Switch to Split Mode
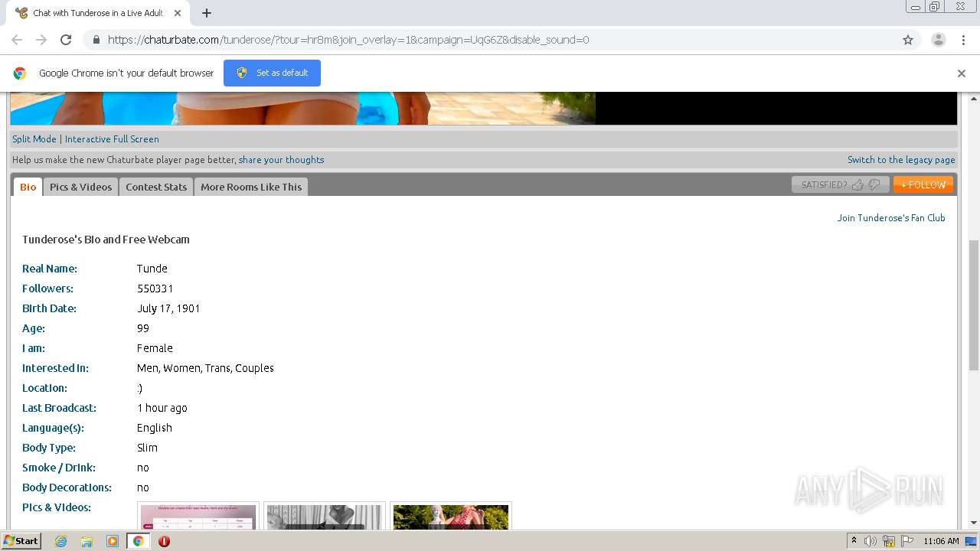 [x=34, y=139]
